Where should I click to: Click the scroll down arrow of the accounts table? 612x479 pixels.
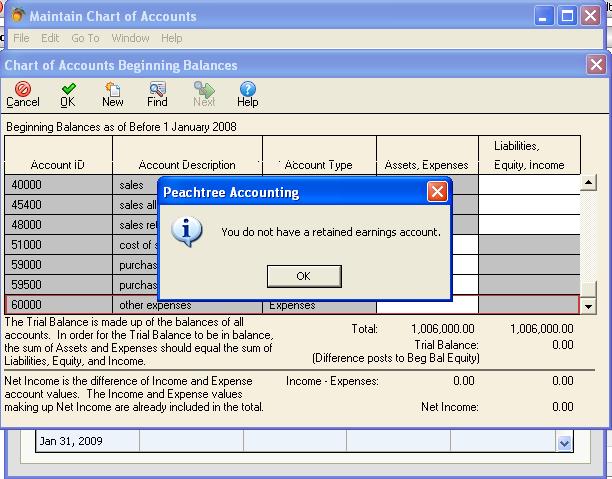coord(588,306)
